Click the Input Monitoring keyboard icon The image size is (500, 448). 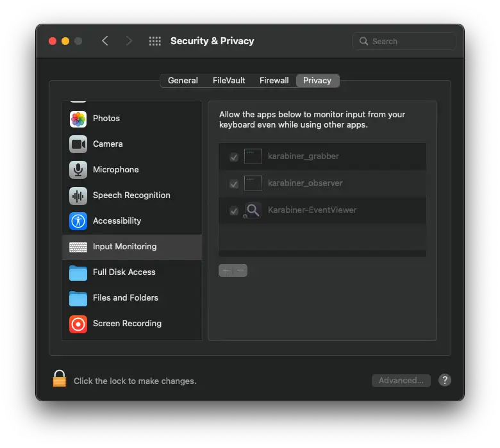[x=78, y=247]
